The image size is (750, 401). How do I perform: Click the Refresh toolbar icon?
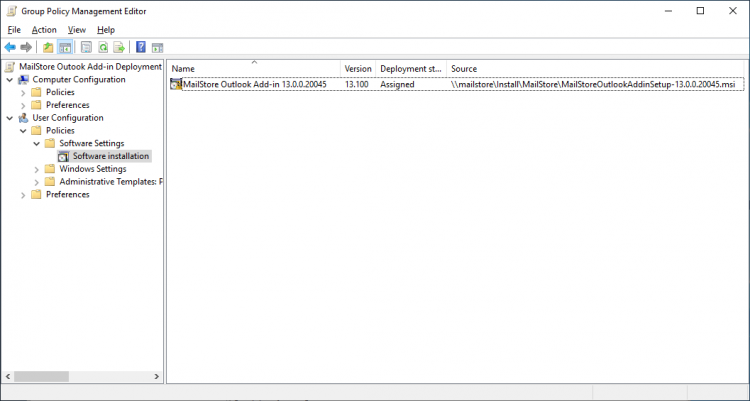pyautogui.click(x=103, y=47)
